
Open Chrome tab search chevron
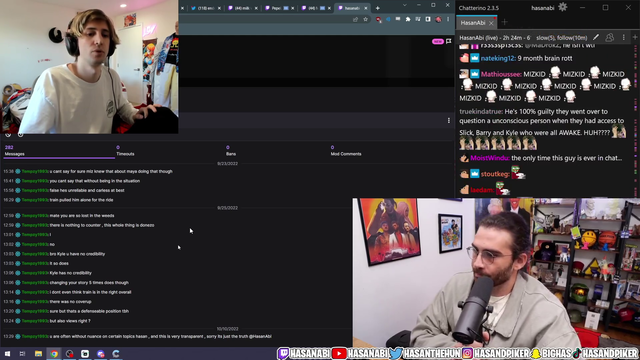pos(404,5)
